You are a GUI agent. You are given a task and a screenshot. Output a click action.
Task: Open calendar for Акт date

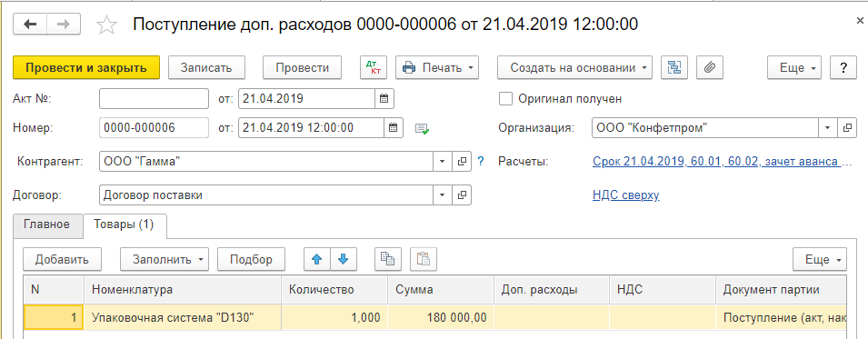click(384, 99)
